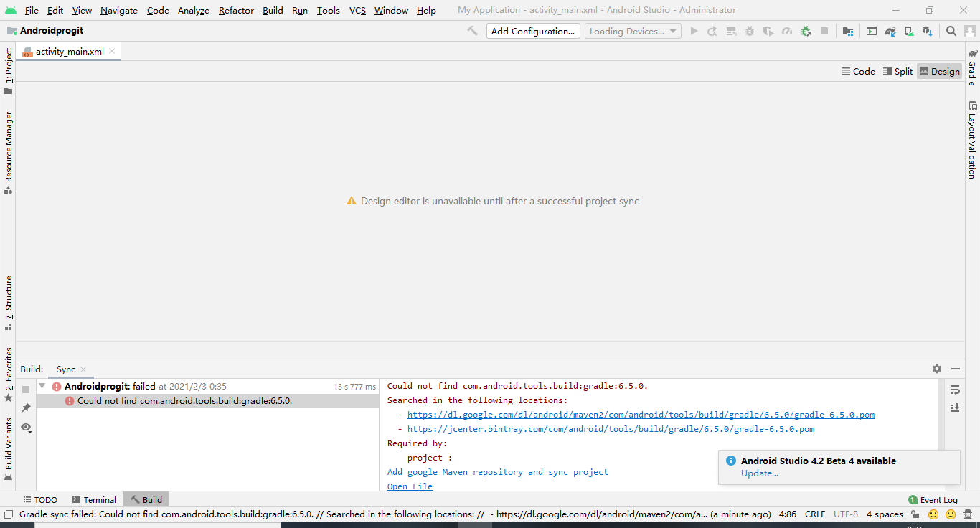Open the jcenter.bintray.com gradle-6.5.0.pom link
The image size is (980, 528).
coord(611,429)
